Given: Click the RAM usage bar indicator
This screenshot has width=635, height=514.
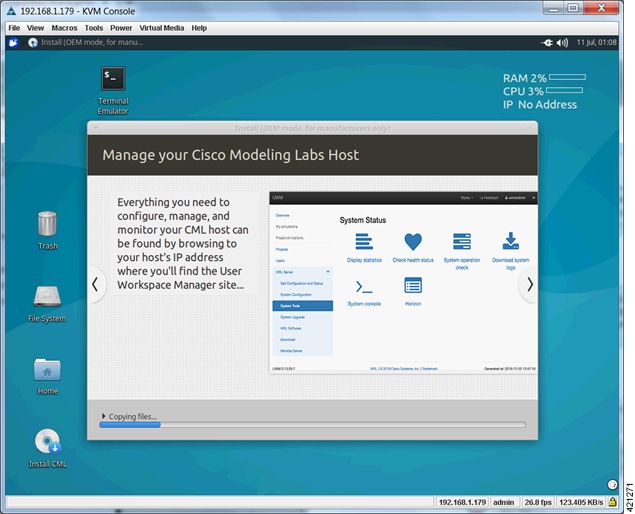Looking at the screenshot, I should pos(567,77).
